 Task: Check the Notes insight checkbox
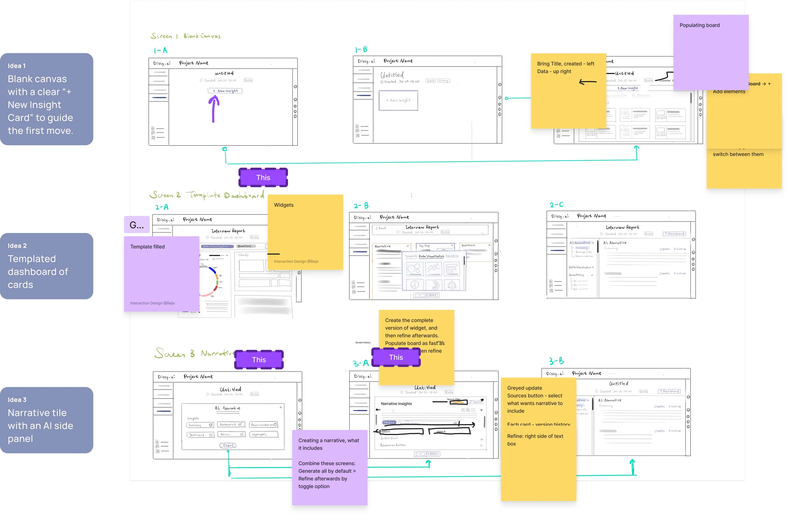(x=242, y=435)
